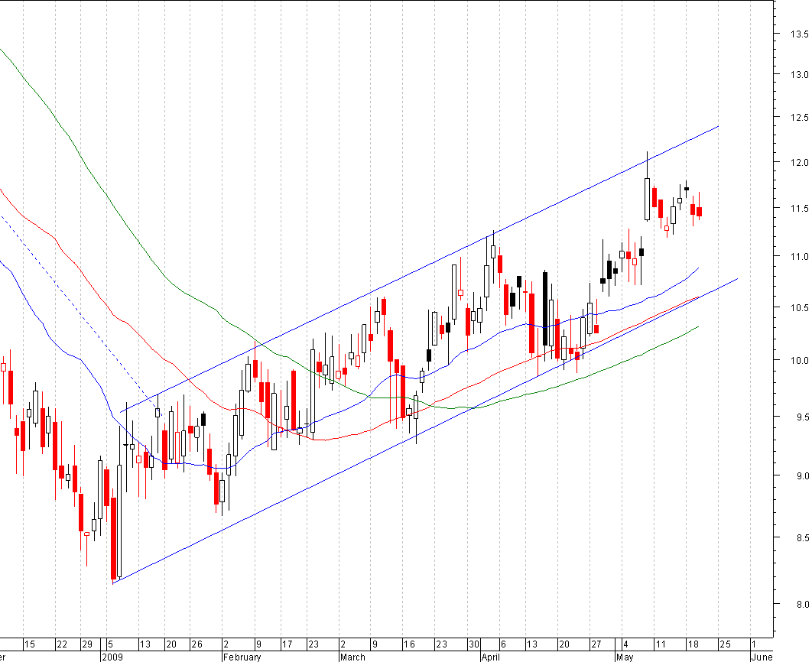The image size is (812, 662).
Task: Click the date label 26
Action: click(197, 644)
